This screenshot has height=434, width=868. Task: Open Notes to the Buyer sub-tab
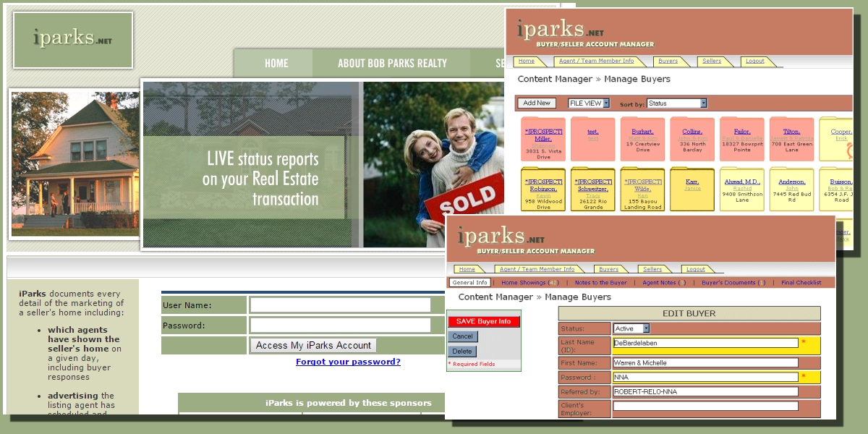pyautogui.click(x=600, y=283)
